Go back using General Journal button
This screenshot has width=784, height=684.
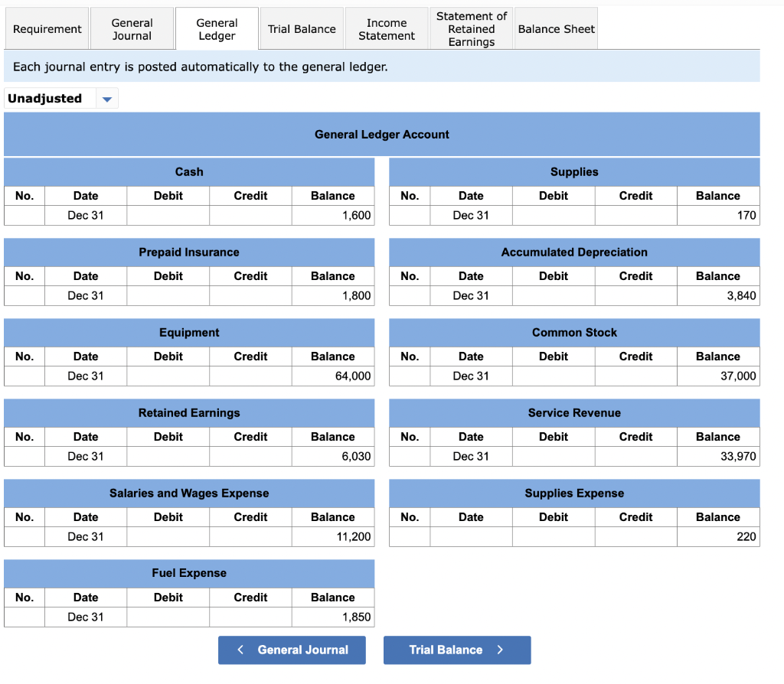(292, 650)
